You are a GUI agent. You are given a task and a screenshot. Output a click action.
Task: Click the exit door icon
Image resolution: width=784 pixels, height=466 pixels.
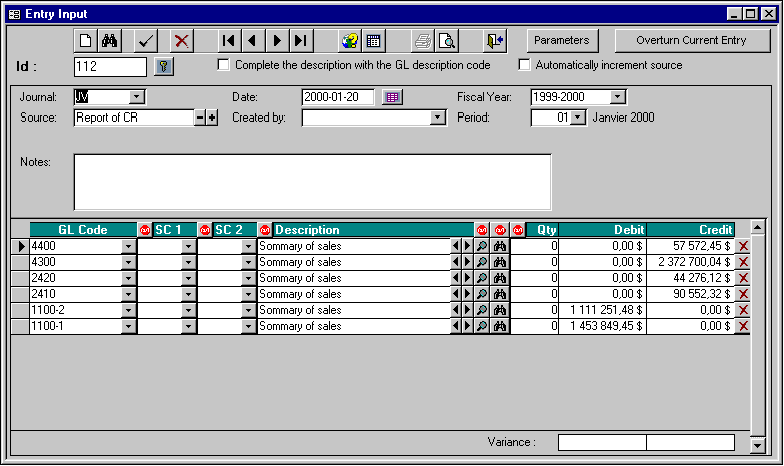coord(495,41)
